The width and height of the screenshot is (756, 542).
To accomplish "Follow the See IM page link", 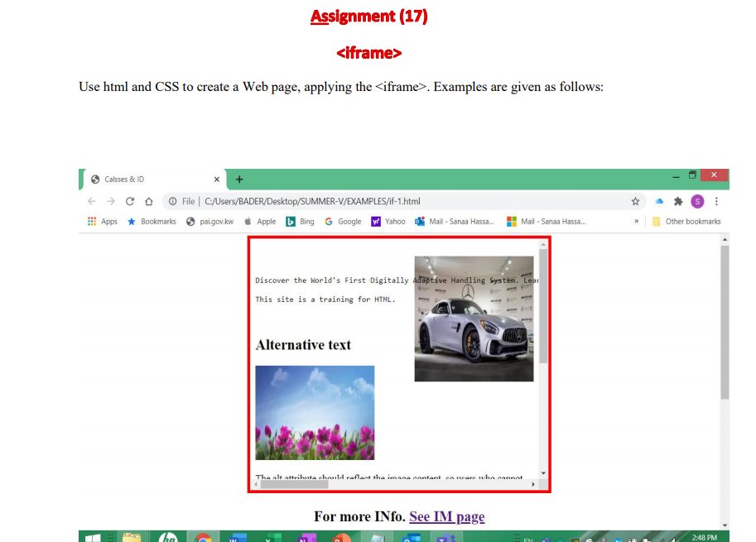I will (447, 516).
